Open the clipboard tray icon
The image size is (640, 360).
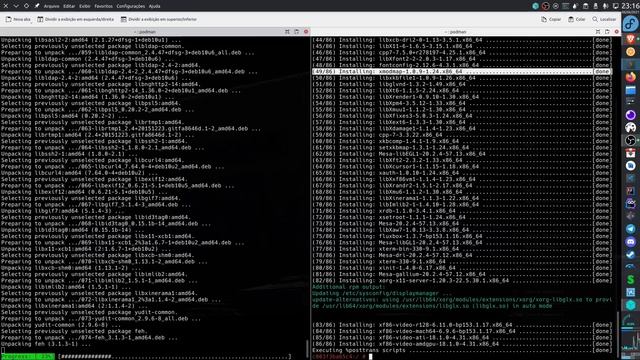pyautogui.click(x=585, y=6)
